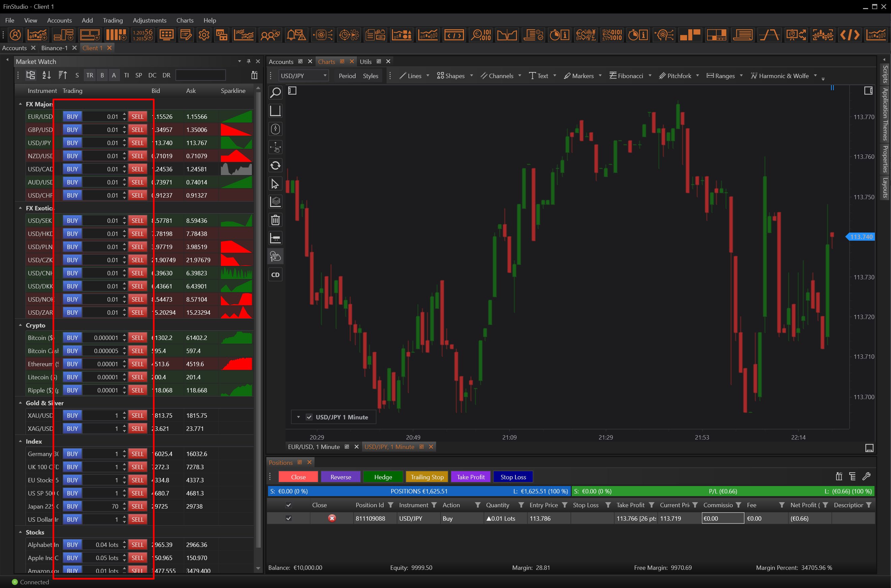Click the chart layers icon
The height and width of the screenshot is (588, 891).
(275, 202)
